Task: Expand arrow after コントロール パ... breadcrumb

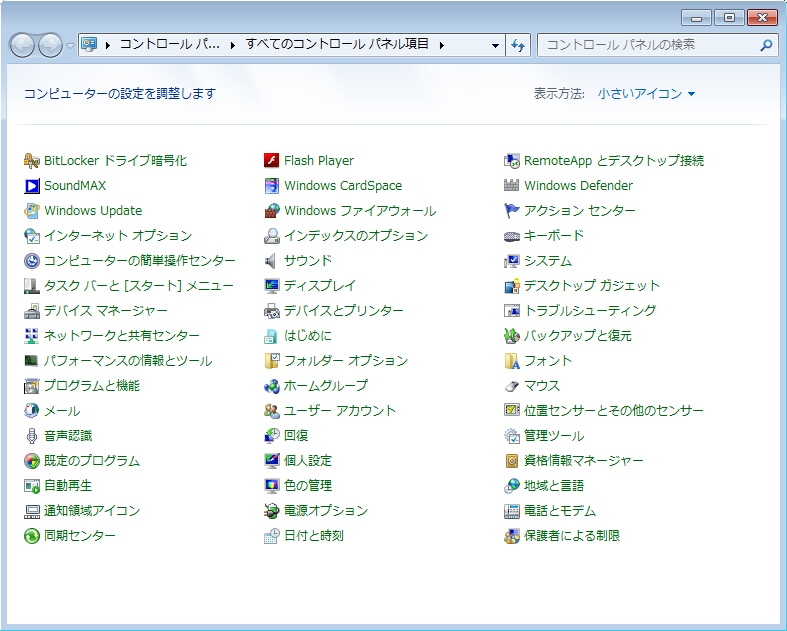Action: point(232,45)
